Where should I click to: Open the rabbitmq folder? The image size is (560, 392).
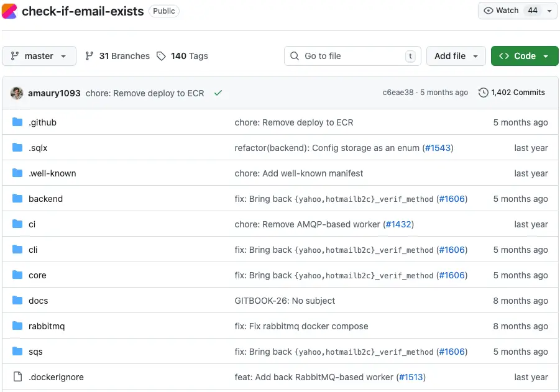[x=47, y=326]
